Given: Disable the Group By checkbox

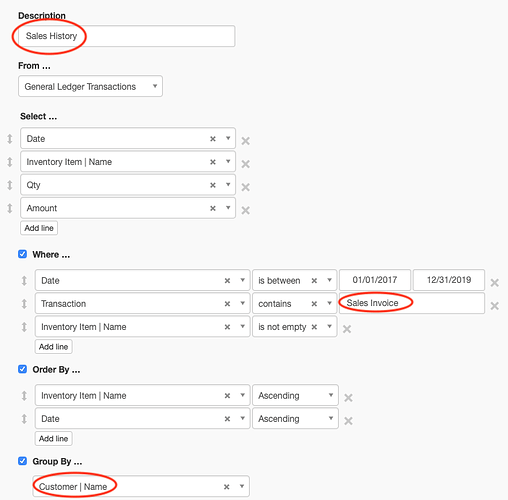Looking at the screenshot, I should [x=22, y=461].
